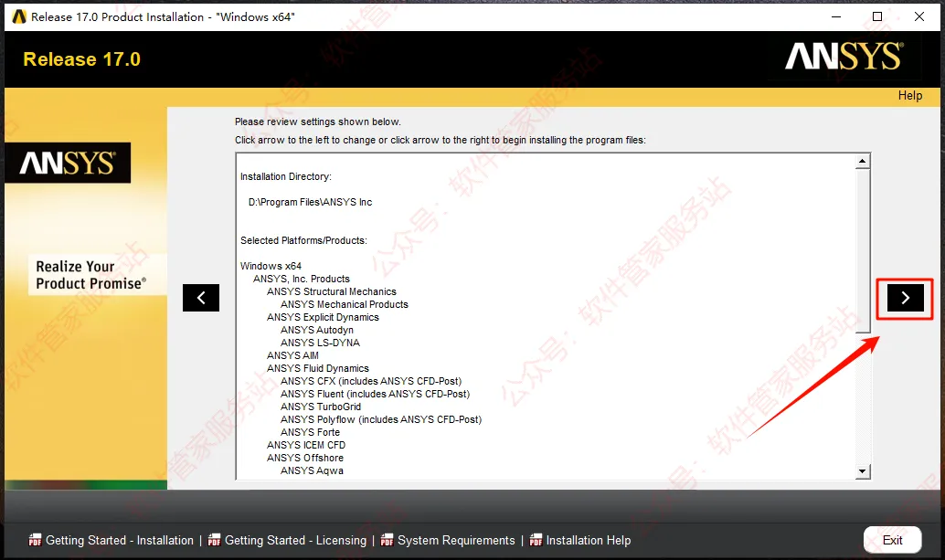Click the ANSYS logo in header
The width and height of the screenshot is (945, 560).
[844, 57]
